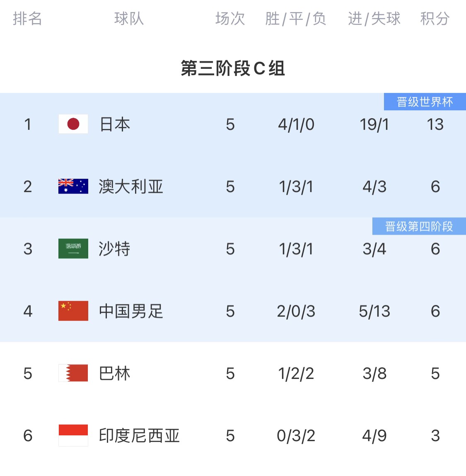Click the 积分 column header

pyautogui.click(x=435, y=19)
